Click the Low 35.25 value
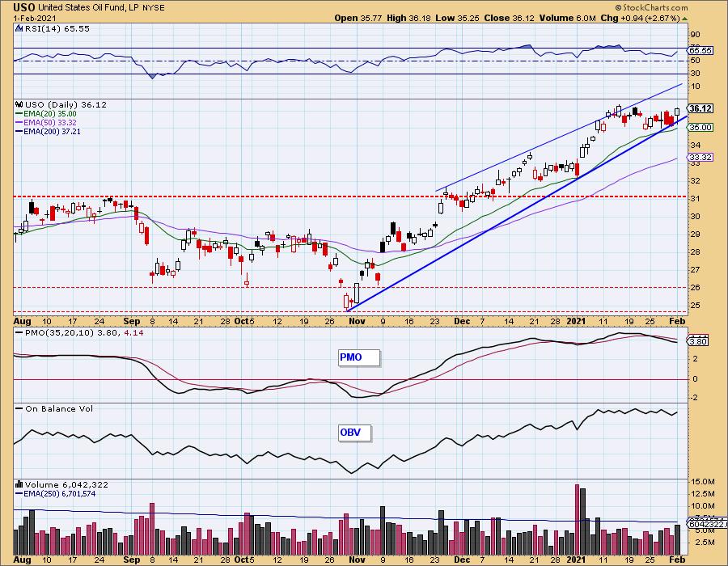 [457, 19]
